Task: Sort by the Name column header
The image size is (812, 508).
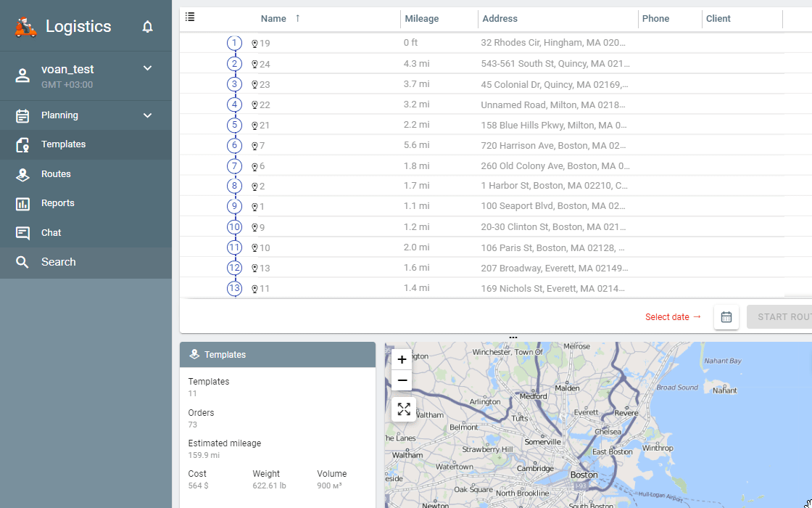Action: 273,19
